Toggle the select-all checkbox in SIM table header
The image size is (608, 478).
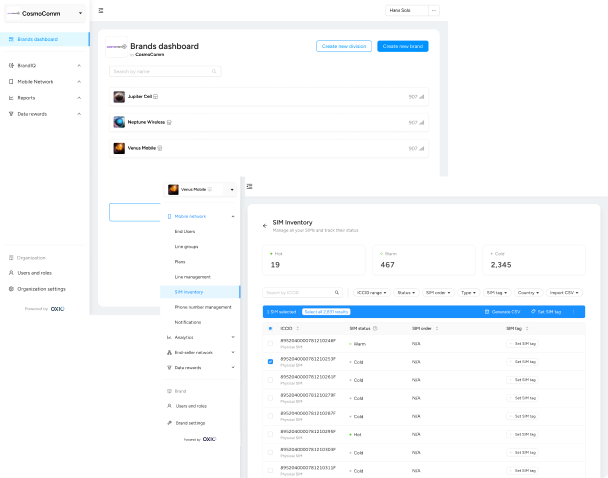point(270,328)
